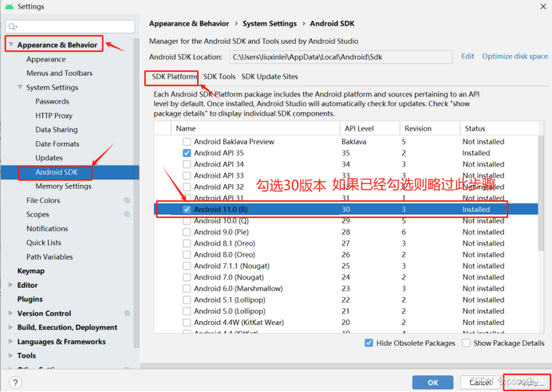The width and height of the screenshot is (552, 392).
Task: Open Date Formats settings
Action: 57,143
